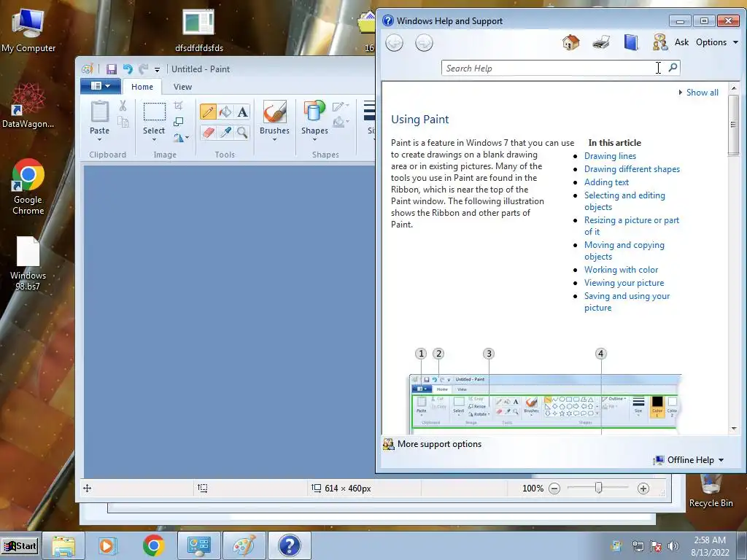Open the Recycle Bin desktop icon
The height and width of the screenshot is (560, 747).
(711, 491)
